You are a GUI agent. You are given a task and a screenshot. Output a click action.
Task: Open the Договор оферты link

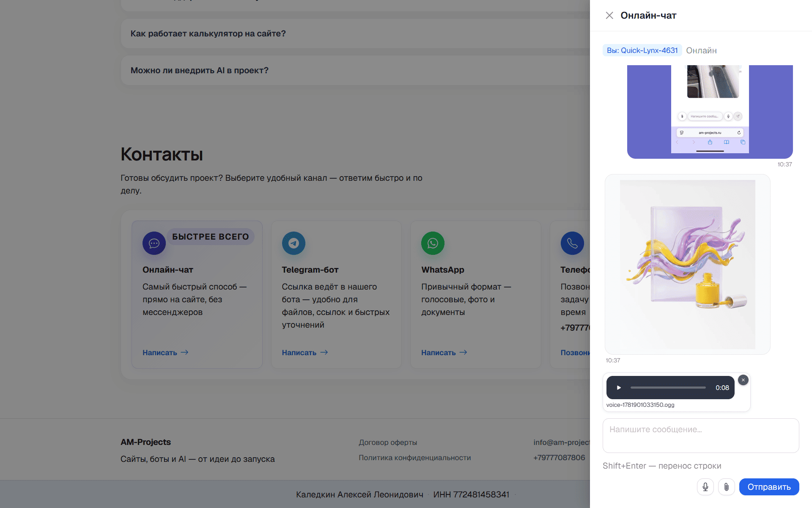(388, 442)
